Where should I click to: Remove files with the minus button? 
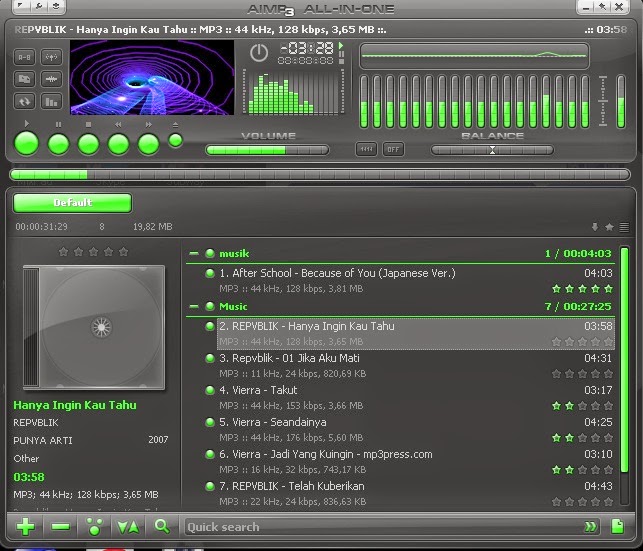pyautogui.click(x=61, y=527)
